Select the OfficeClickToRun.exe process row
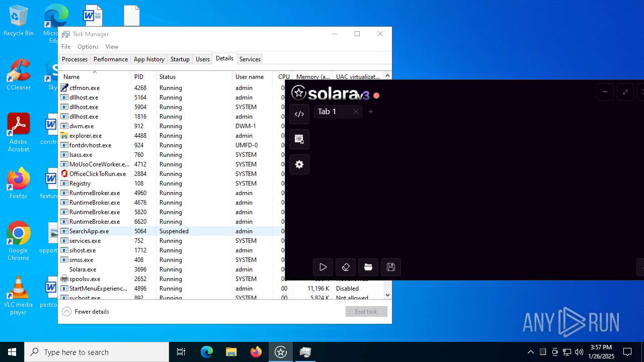Image resolution: width=644 pixels, height=362 pixels. [172, 174]
